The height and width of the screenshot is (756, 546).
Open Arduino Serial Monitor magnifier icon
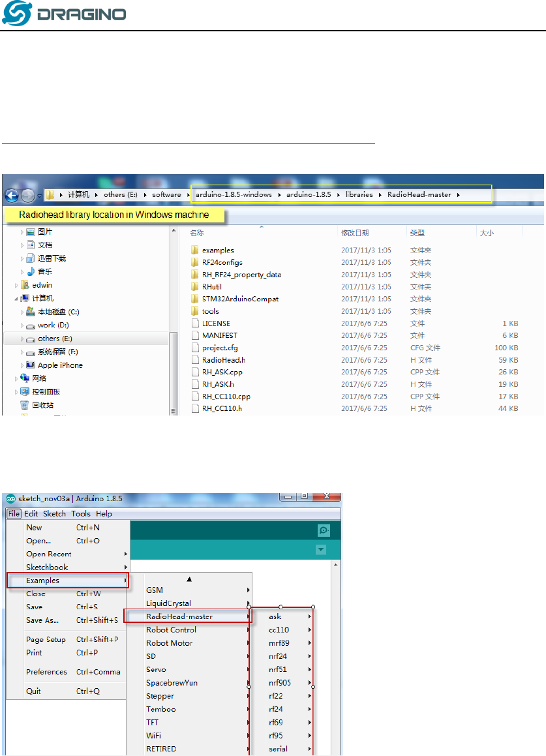pos(324,530)
